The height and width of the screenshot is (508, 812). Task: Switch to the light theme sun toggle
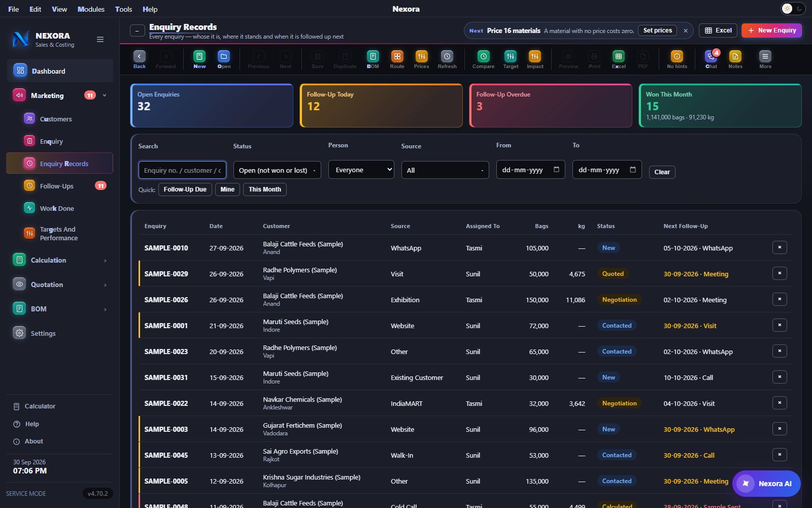click(787, 9)
